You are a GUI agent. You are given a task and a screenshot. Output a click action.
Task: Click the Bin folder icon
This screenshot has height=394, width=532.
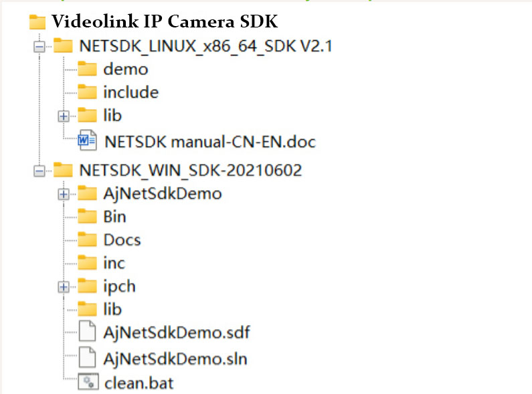coord(88,216)
